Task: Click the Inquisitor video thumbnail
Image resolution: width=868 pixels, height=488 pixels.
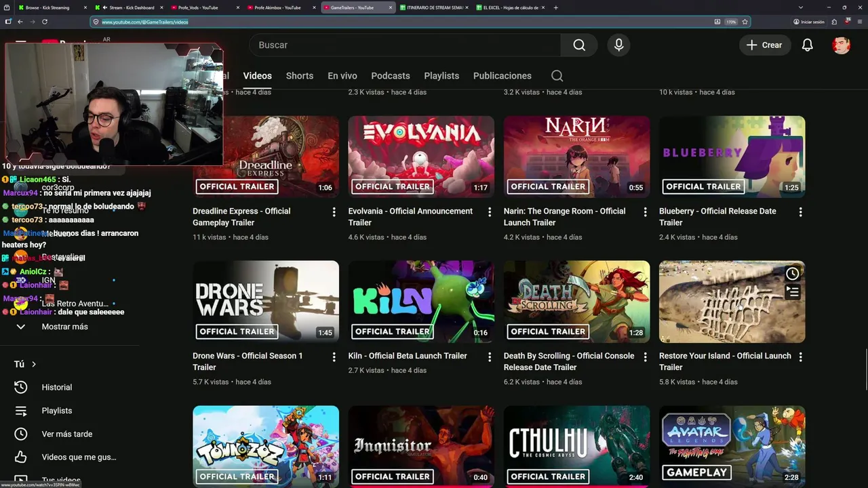Action: tap(421, 446)
